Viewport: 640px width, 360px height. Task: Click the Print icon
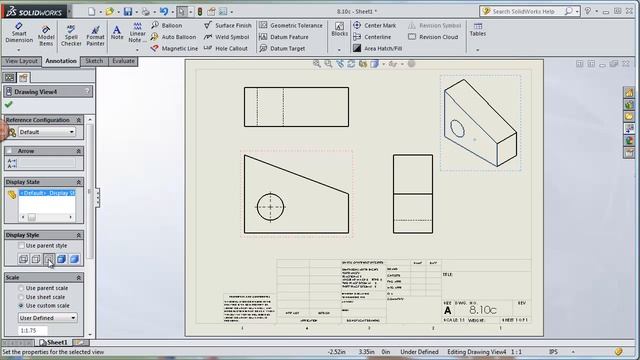click(146, 11)
